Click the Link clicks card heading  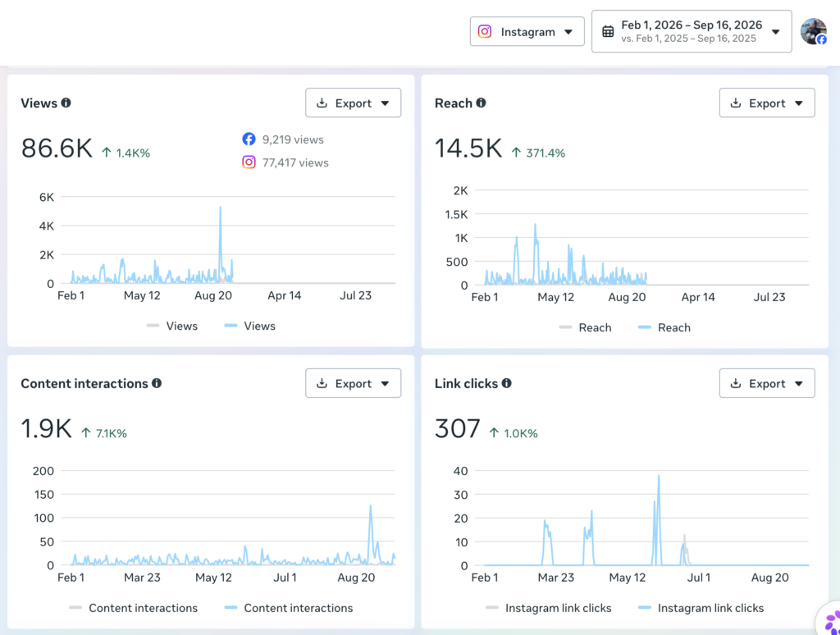click(x=466, y=384)
